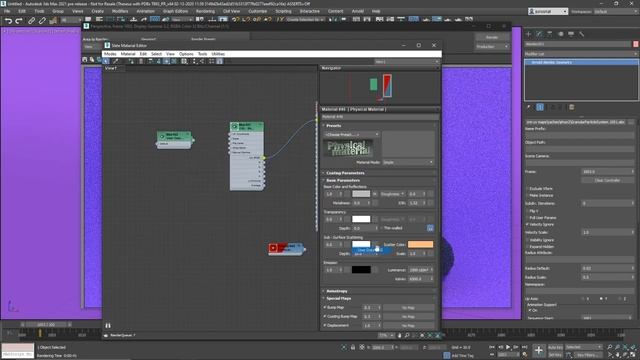This screenshot has width=640, height=360.
Task: Toggle the Thin-walled checkbox
Action: coord(382,228)
